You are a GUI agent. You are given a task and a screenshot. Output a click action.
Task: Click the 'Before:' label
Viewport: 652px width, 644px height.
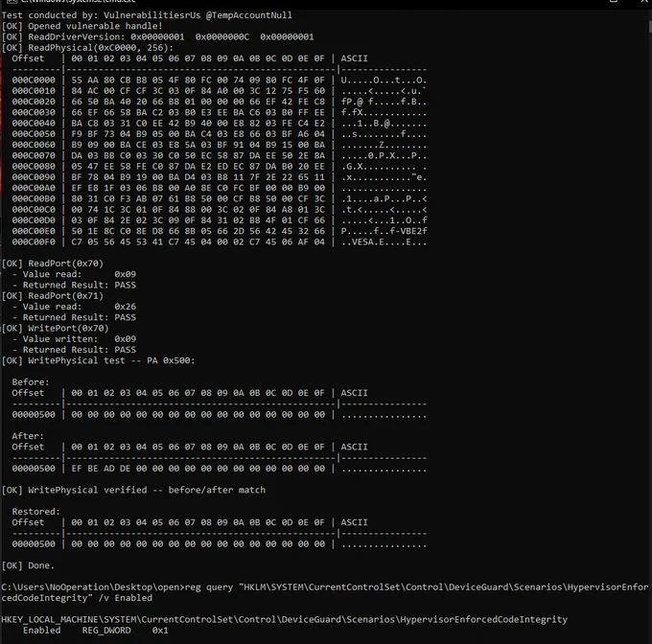[x=31, y=382]
